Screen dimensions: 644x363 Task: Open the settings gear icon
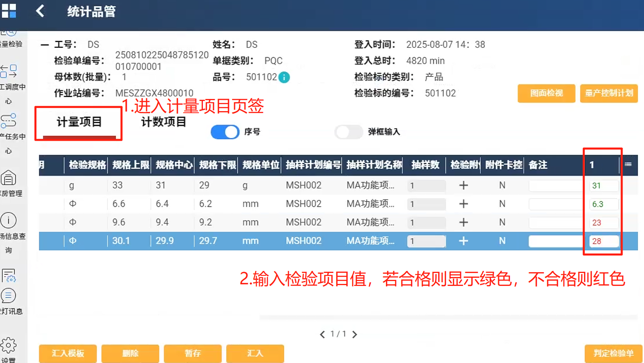[9, 346]
